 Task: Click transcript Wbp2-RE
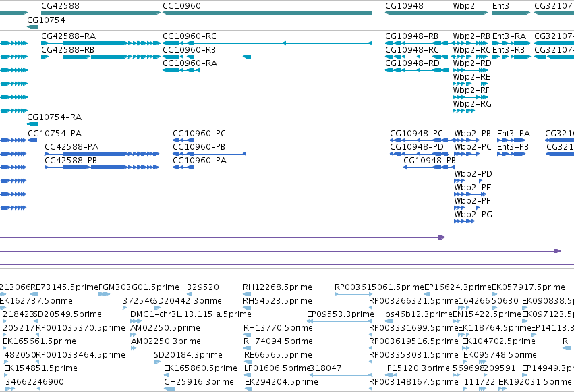pyautogui.click(x=470, y=84)
